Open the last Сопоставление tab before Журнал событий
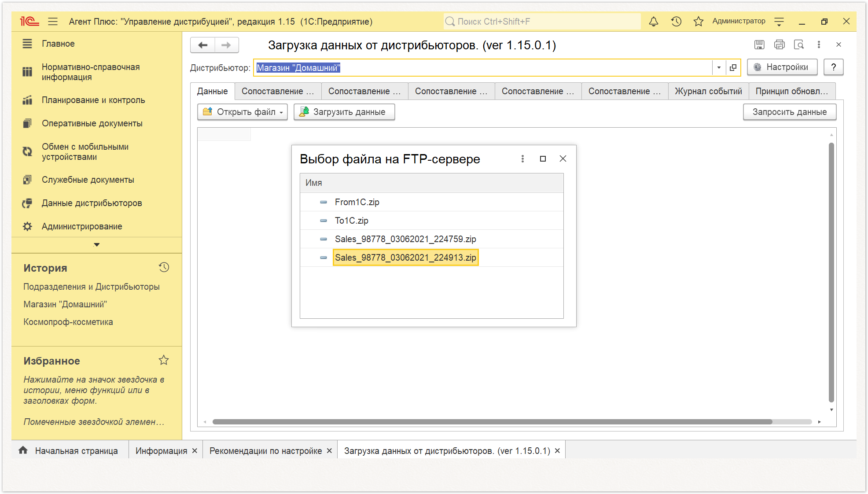The width and height of the screenshot is (868, 494). click(625, 91)
